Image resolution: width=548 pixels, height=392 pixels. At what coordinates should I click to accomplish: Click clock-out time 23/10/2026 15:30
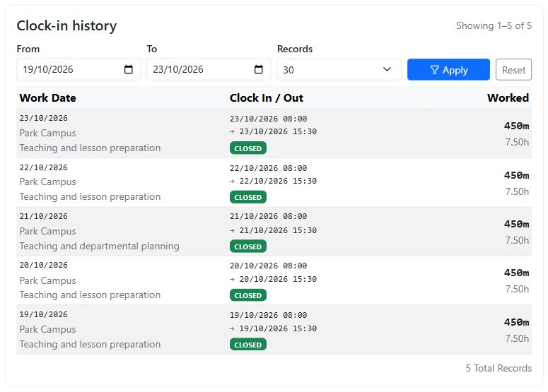click(x=278, y=131)
